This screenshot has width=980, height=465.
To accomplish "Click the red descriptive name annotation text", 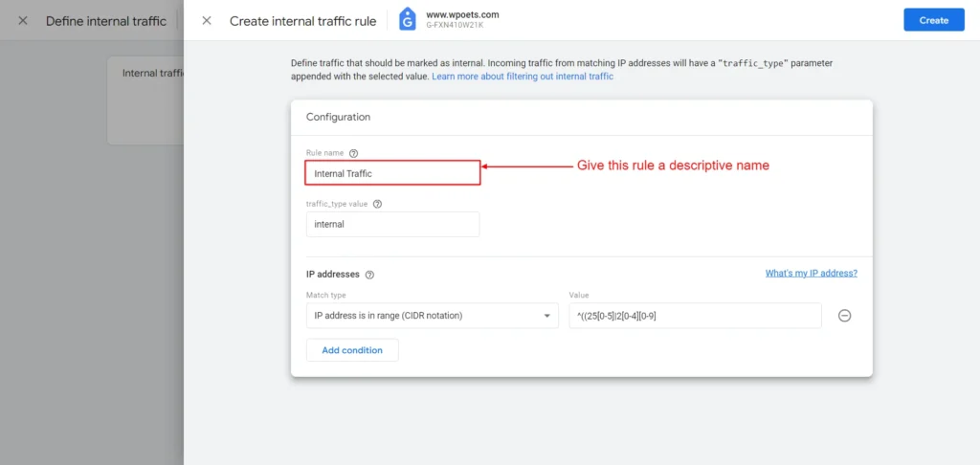I will pyautogui.click(x=673, y=166).
